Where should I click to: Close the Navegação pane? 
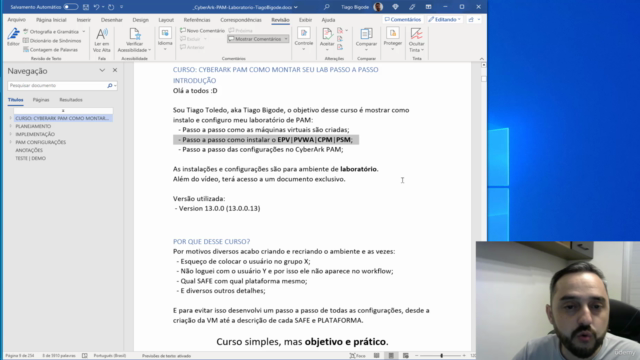(115, 70)
